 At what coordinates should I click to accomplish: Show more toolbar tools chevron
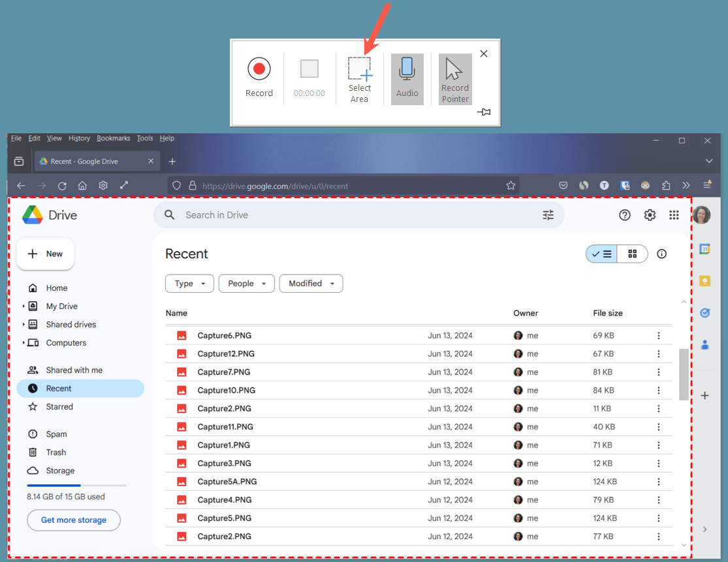[x=686, y=186]
